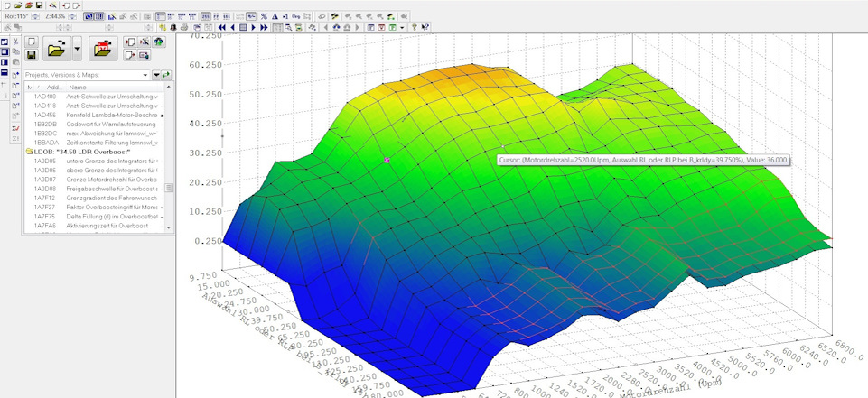Click the scissors cut icon
Viewport: 868px width, 398px height.
click(x=17, y=42)
